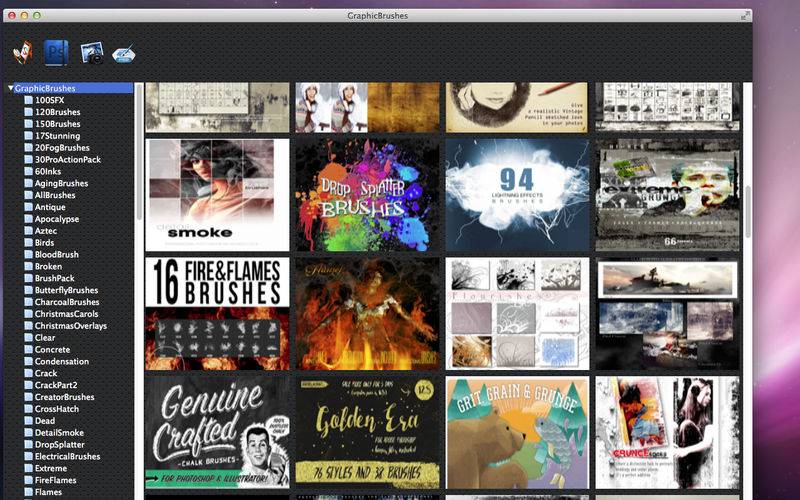Open the Golden Era brushes thumbnail
The height and width of the screenshot is (500, 800).
367,433
